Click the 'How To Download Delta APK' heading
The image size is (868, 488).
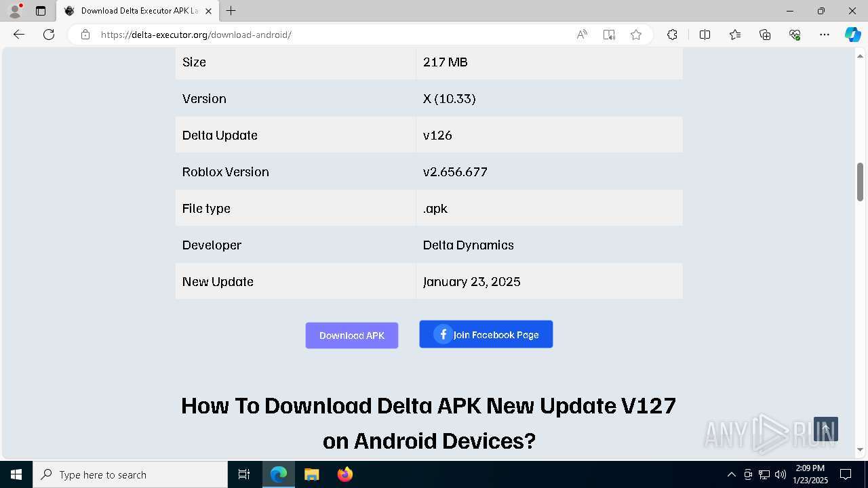pyautogui.click(x=429, y=423)
